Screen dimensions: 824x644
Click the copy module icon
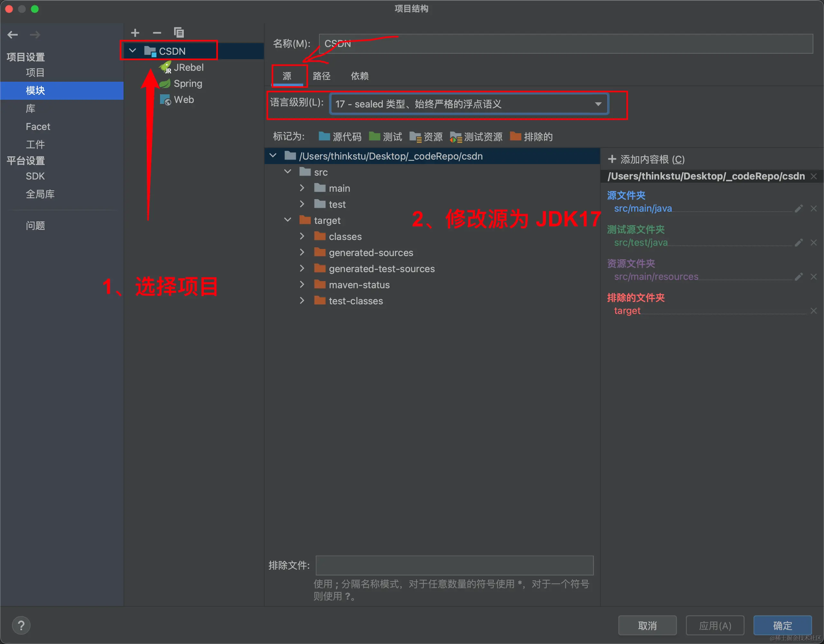pyautogui.click(x=179, y=33)
